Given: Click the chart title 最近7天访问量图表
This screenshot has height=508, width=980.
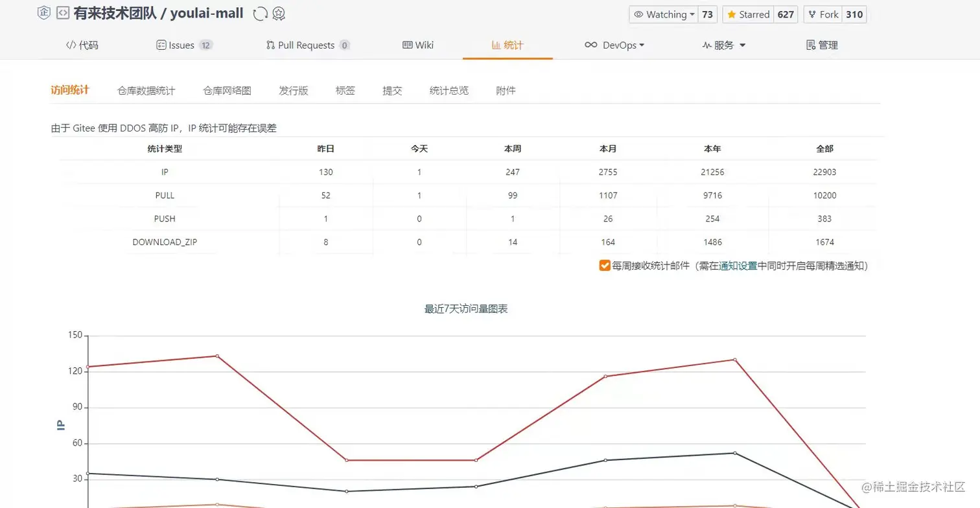Looking at the screenshot, I should [466, 309].
